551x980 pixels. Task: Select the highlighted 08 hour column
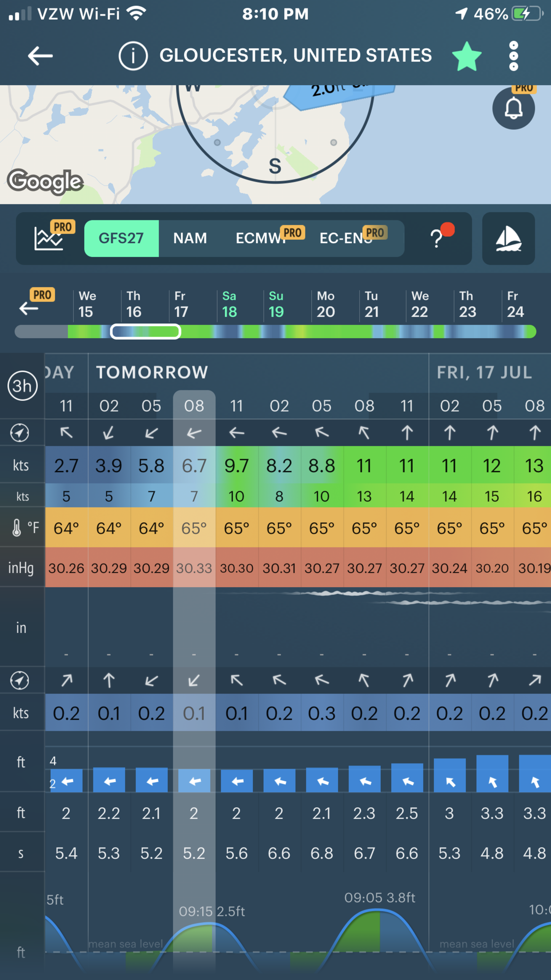(194, 406)
